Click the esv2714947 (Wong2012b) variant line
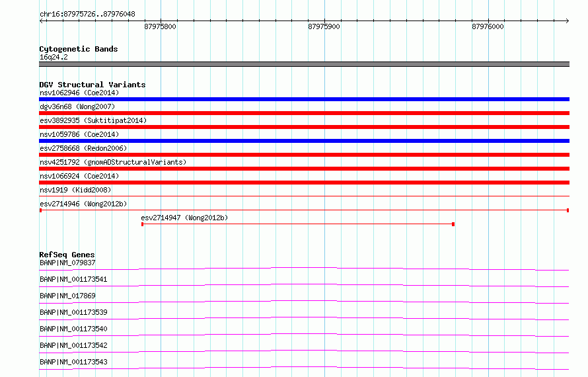588x377 pixels. coord(298,224)
